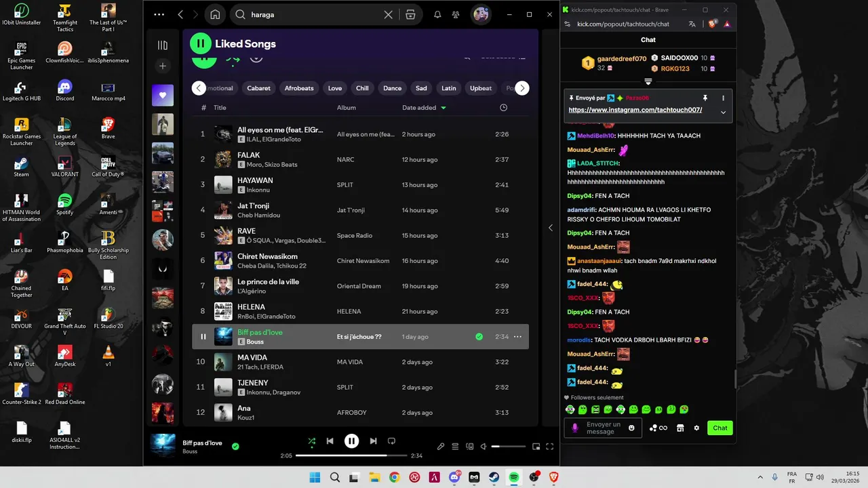Select the Cabaret filter chip
The height and width of the screenshot is (488, 868).
258,88
